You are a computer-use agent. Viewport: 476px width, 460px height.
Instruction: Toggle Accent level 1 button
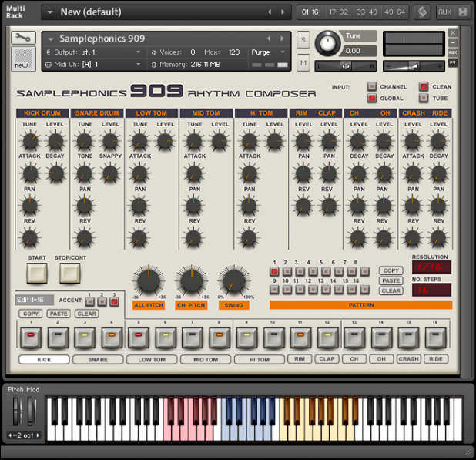pyautogui.click(x=89, y=301)
